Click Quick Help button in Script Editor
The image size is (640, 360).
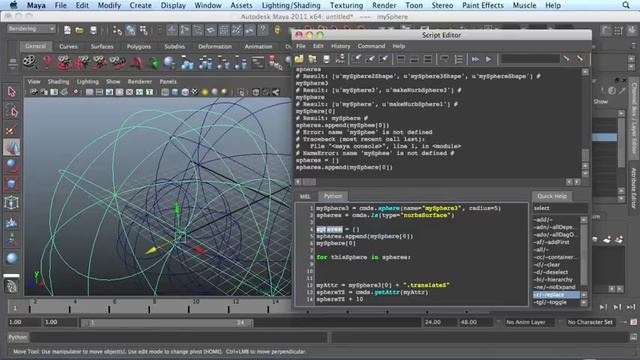552,196
